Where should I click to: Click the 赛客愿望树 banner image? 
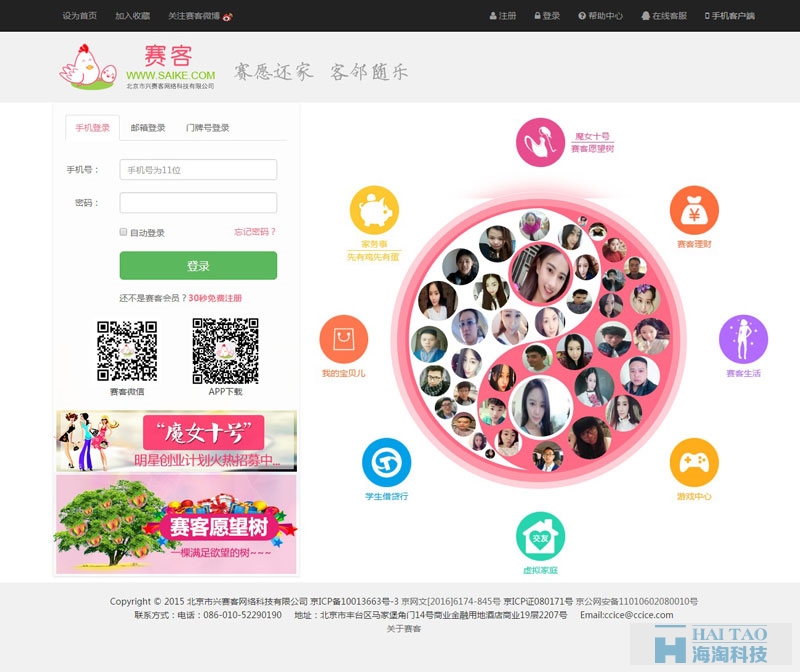pyautogui.click(x=176, y=524)
